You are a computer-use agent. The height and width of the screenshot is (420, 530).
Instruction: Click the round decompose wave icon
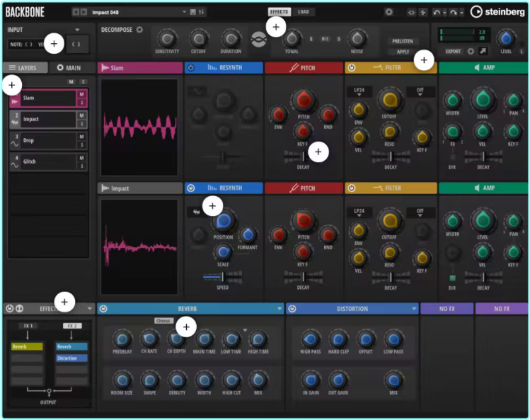[258, 40]
